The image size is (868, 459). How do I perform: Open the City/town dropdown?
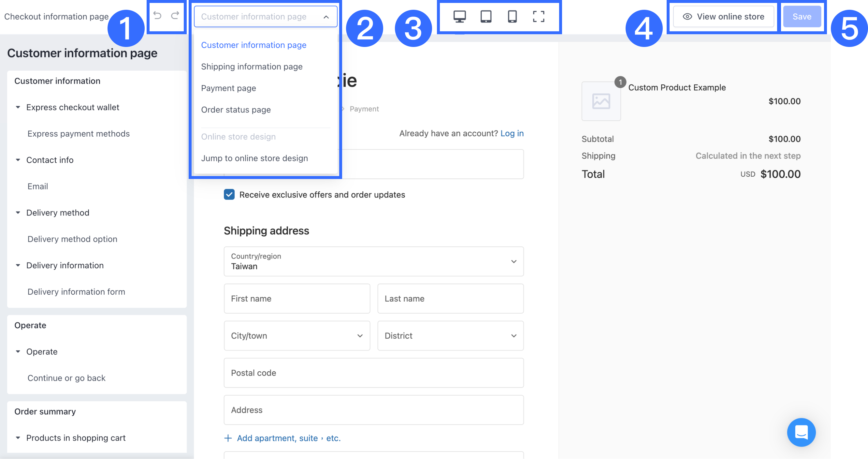[x=297, y=335]
